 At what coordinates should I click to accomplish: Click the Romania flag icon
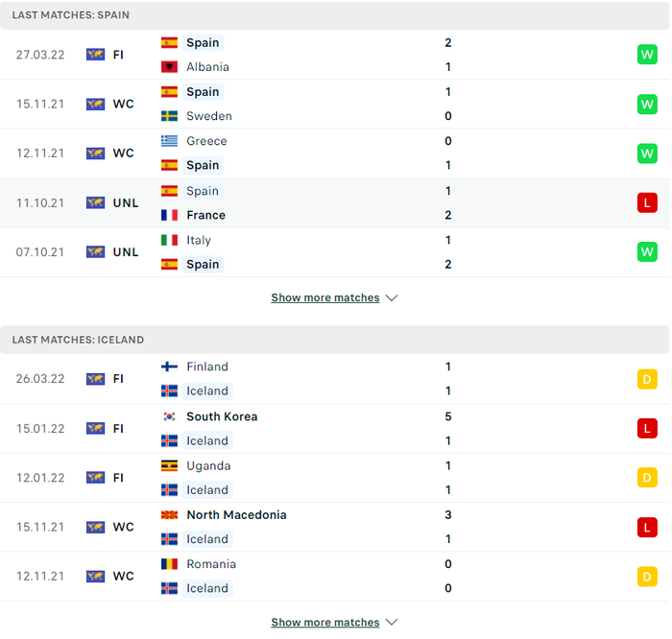pyautogui.click(x=169, y=564)
